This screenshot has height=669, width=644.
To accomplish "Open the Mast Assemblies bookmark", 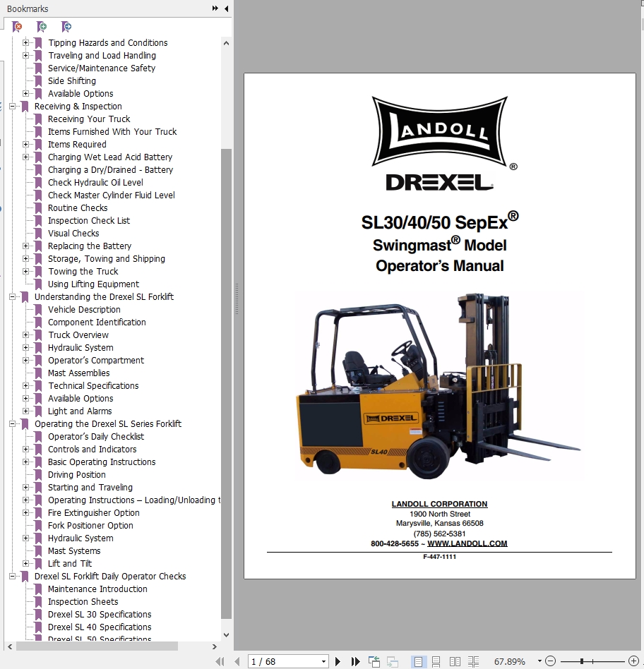I will pos(79,373).
